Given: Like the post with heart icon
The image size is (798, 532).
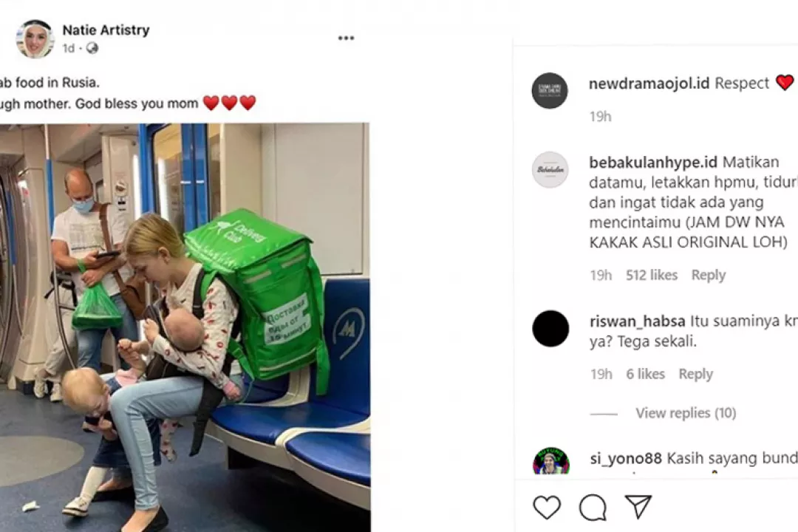Looking at the screenshot, I should tap(547, 507).
